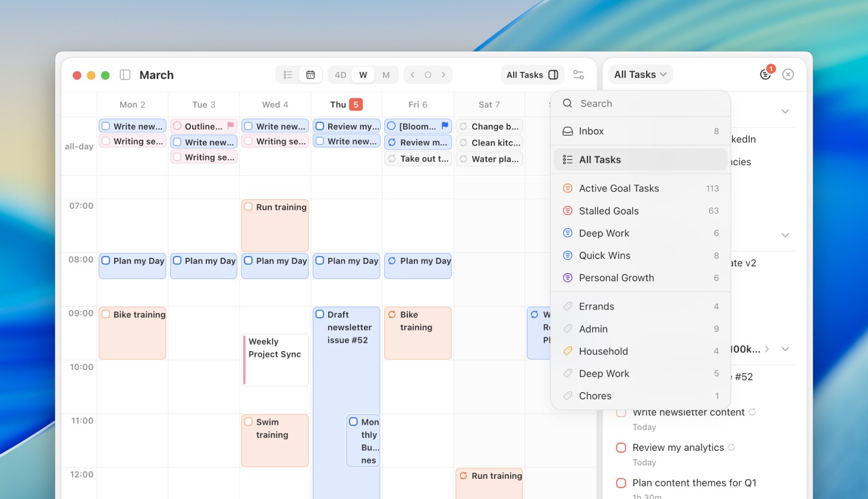Viewport: 868px width, 499px height.
Task: Click repeat icon on Sat Run training
Action: 464,476
